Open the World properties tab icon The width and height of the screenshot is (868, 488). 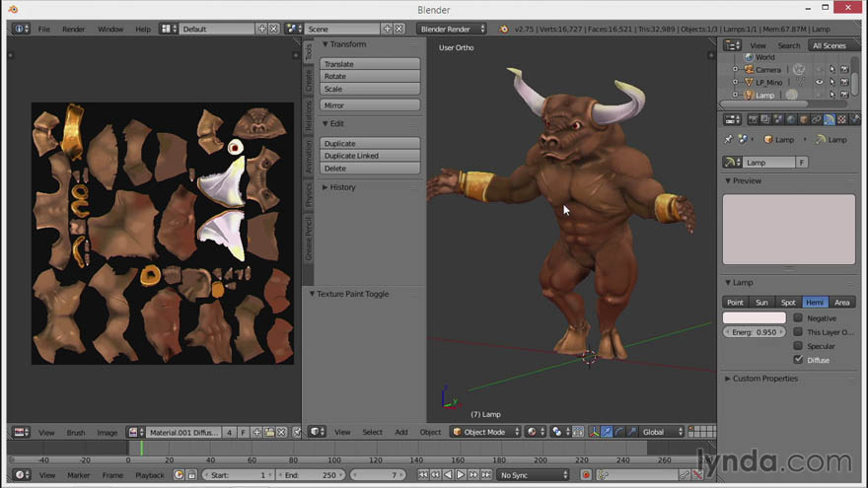click(790, 119)
